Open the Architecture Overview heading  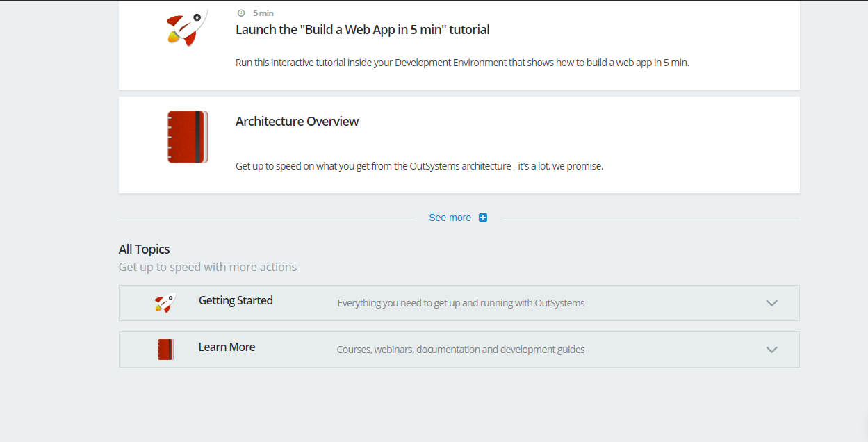click(x=297, y=122)
